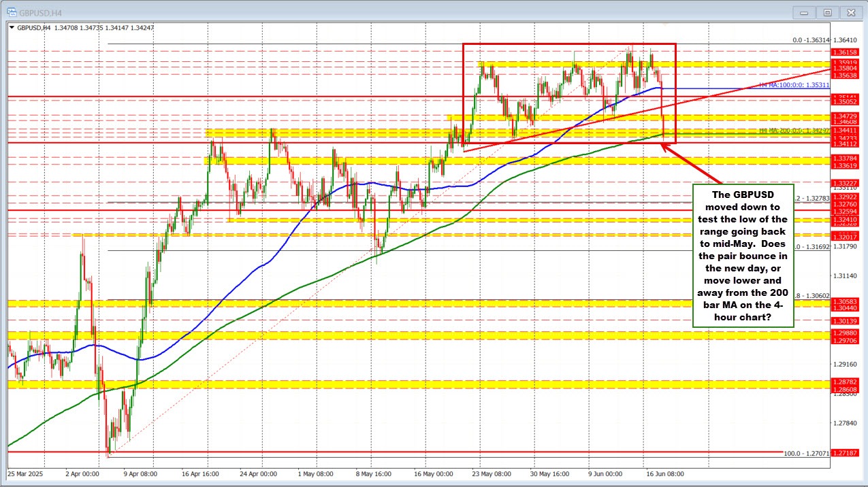Click the 1.33227 price level tag

point(844,183)
